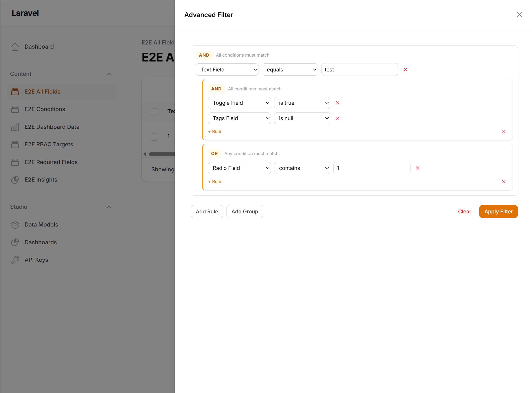Collapse the Content sidebar section
Screen dimensions: 532x393
click(x=109, y=74)
